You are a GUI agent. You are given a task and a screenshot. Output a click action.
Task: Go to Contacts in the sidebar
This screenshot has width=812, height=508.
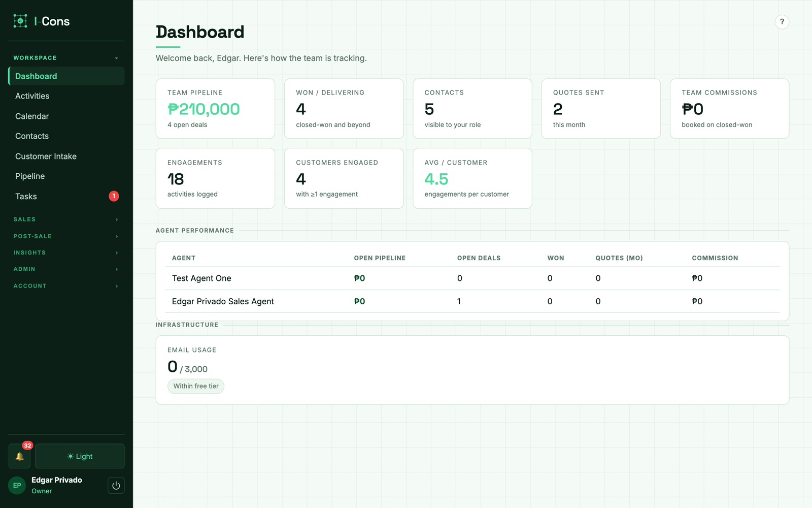tap(66, 136)
